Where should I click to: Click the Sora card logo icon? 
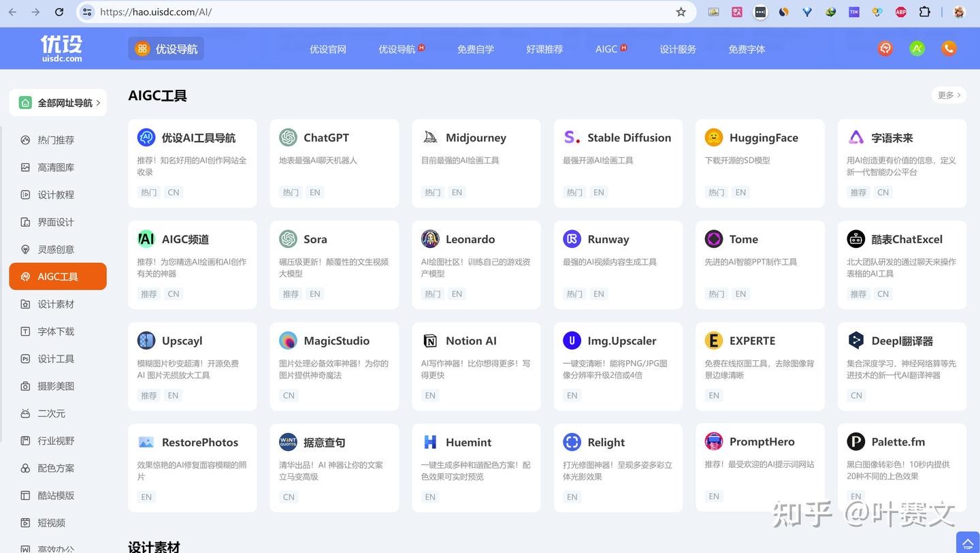tap(288, 239)
